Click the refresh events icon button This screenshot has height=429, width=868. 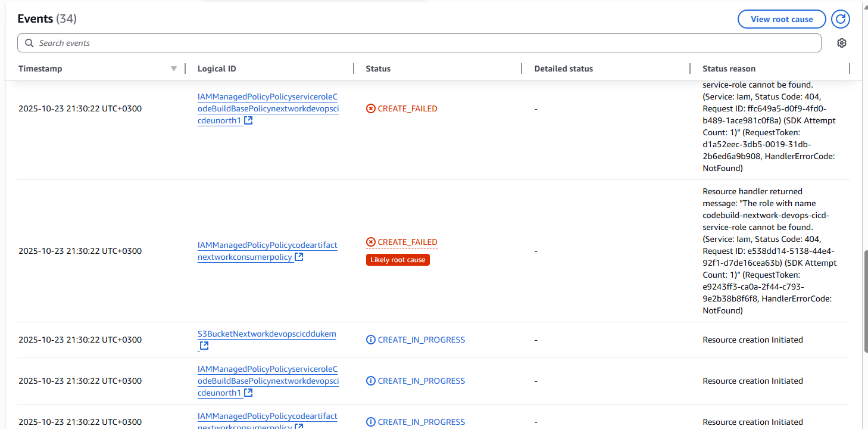(840, 19)
